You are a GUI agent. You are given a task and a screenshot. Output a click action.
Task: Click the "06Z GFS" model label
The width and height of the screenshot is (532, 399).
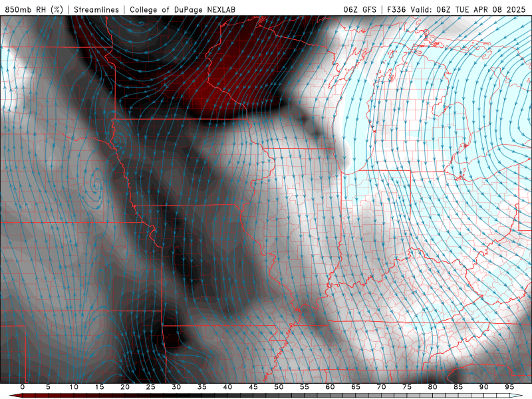pos(360,9)
